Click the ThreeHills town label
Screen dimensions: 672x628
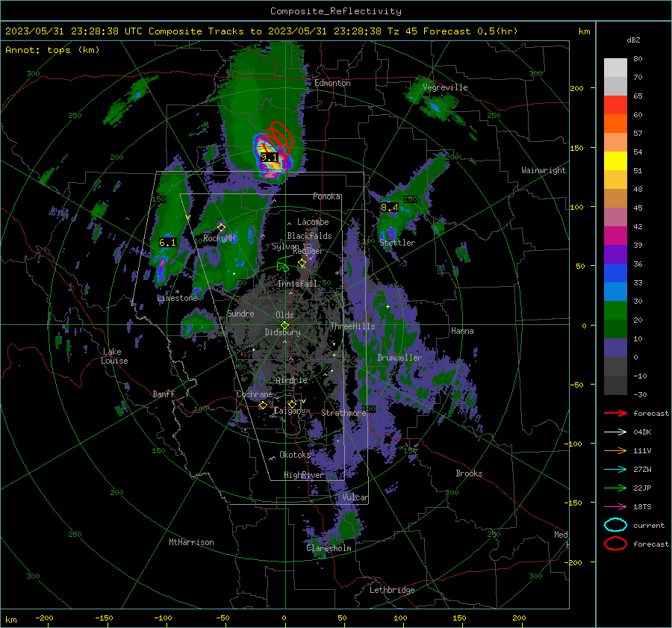pyautogui.click(x=352, y=326)
